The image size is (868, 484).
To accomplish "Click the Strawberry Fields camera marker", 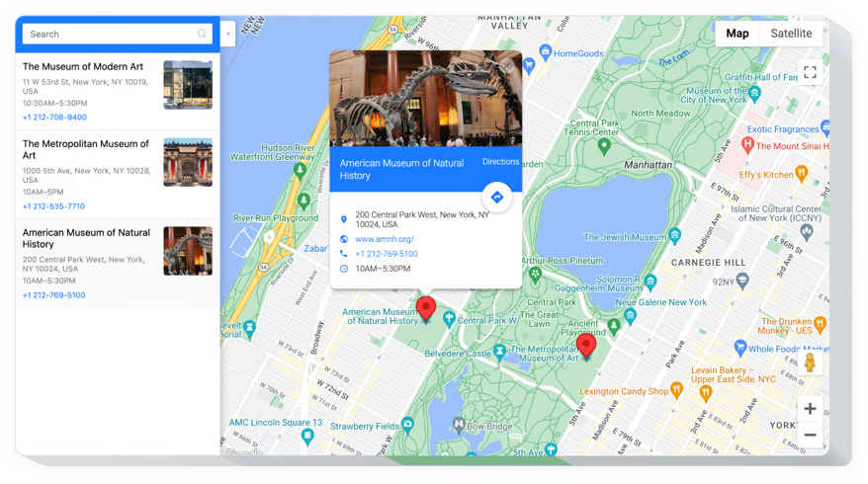I will click(408, 425).
